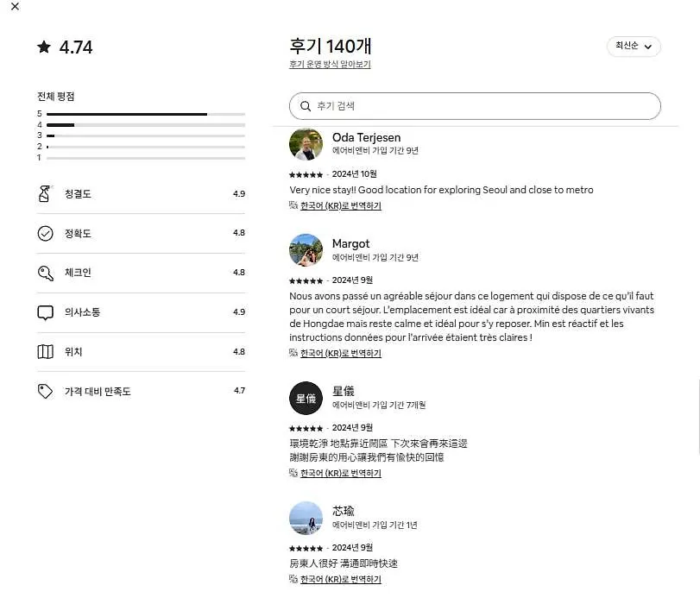This screenshot has height=604, width=700.
Task: Open Oda Terjesen's profile photo
Action: click(x=306, y=144)
